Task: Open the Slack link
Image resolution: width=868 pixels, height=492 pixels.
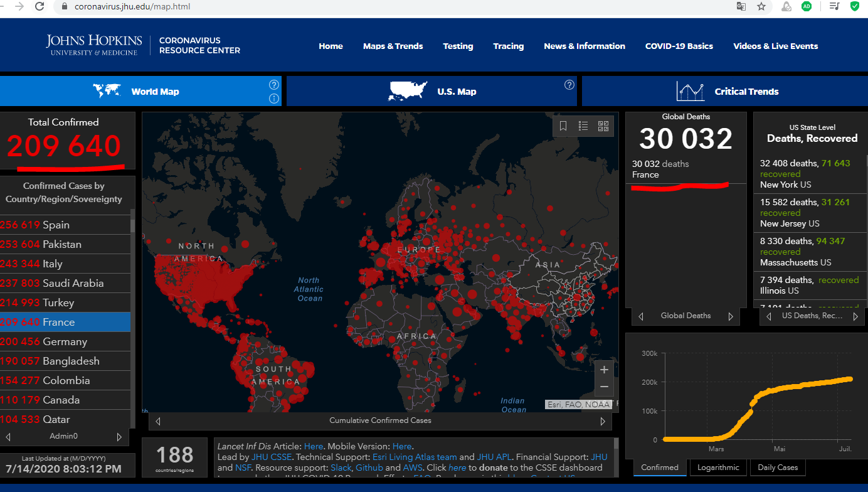Action: [341, 468]
